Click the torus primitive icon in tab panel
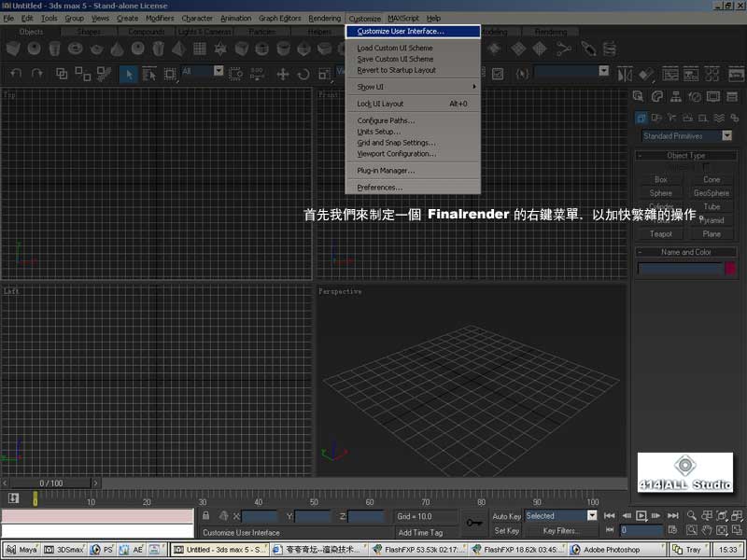The height and width of the screenshot is (560, 747). (76, 49)
